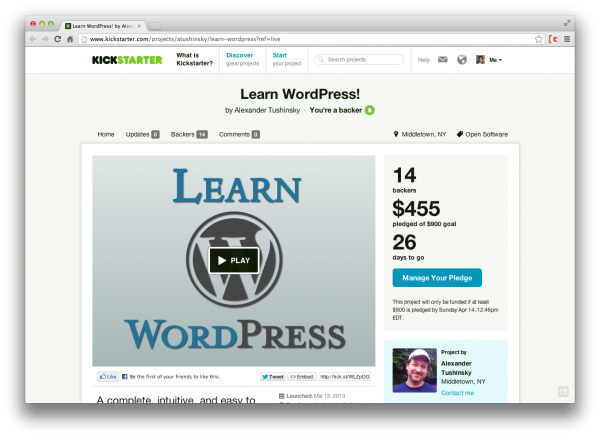Click the Help link
The image size is (600, 438).
(x=424, y=60)
